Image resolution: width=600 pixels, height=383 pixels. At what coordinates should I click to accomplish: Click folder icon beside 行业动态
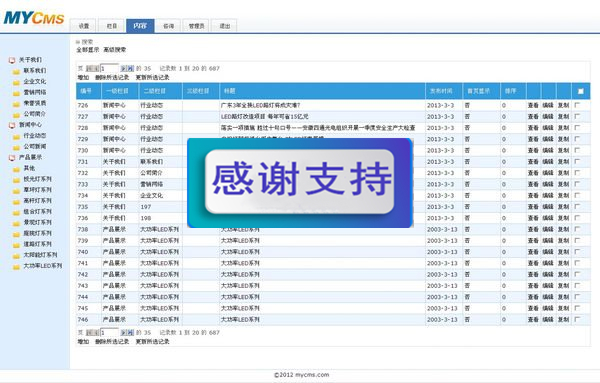pos(16,136)
